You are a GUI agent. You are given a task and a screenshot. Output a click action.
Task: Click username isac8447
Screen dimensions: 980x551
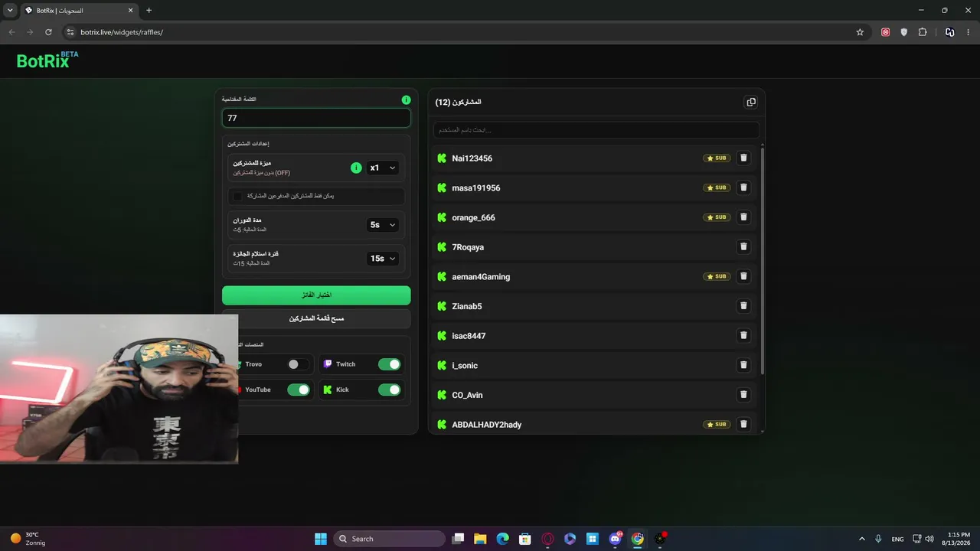pos(469,336)
